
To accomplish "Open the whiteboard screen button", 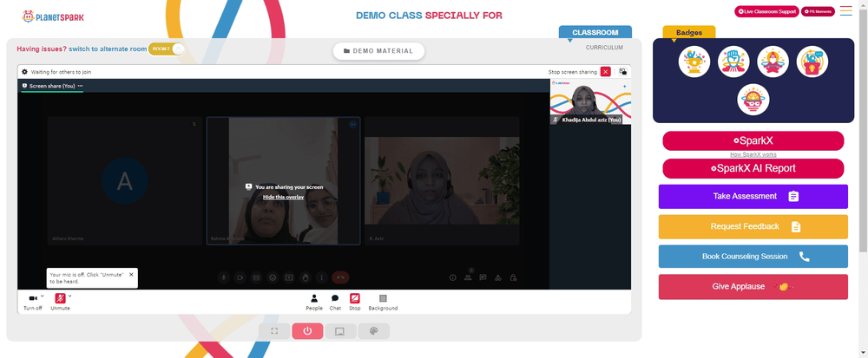I will click(340, 331).
